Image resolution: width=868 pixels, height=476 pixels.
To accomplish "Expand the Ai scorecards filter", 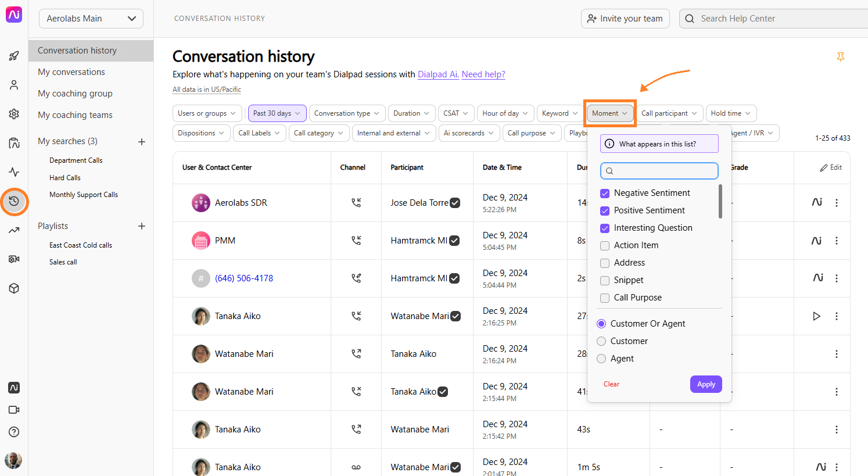I will [x=469, y=133].
